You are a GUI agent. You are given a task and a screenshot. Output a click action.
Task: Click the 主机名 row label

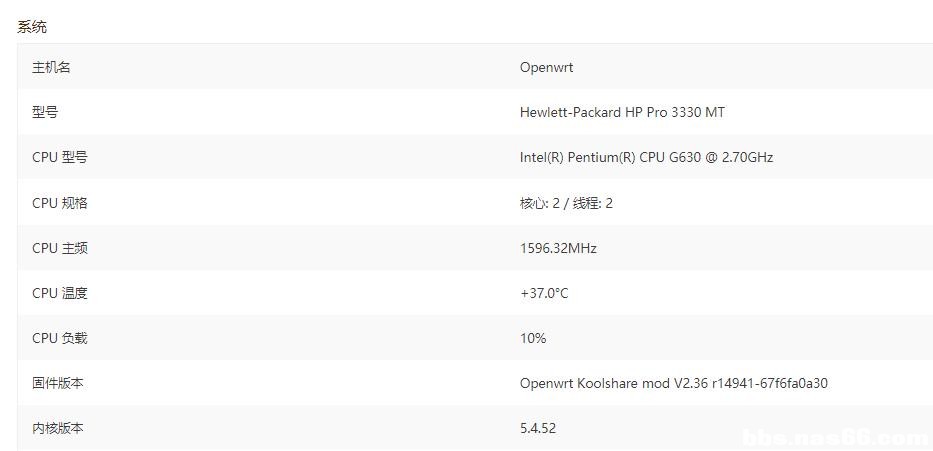[51, 68]
